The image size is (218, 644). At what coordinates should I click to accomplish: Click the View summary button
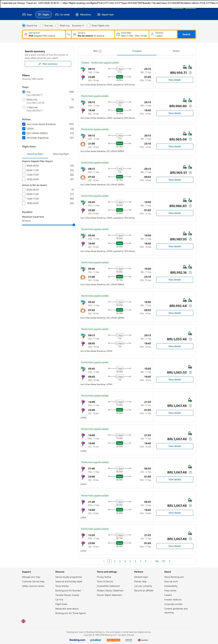point(48,64)
